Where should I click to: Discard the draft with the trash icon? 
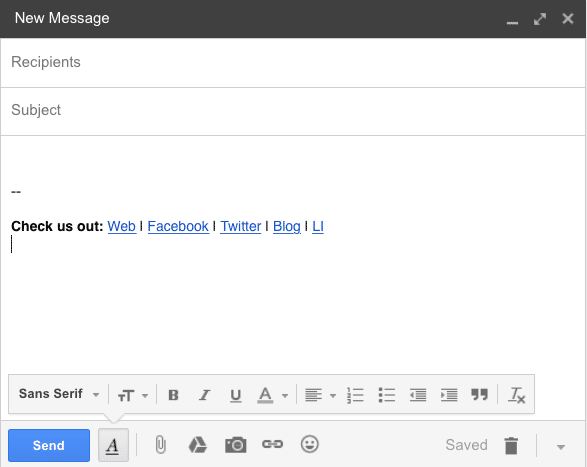[511, 445]
